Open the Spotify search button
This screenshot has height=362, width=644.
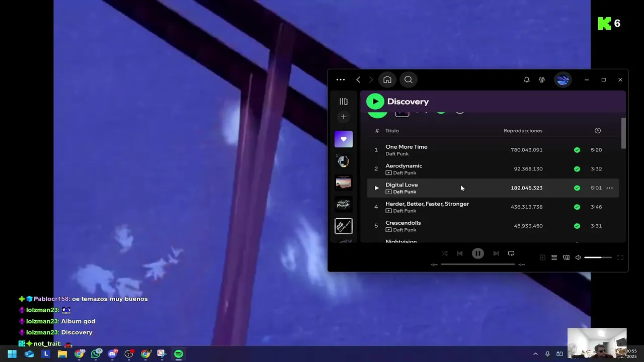tap(409, 79)
